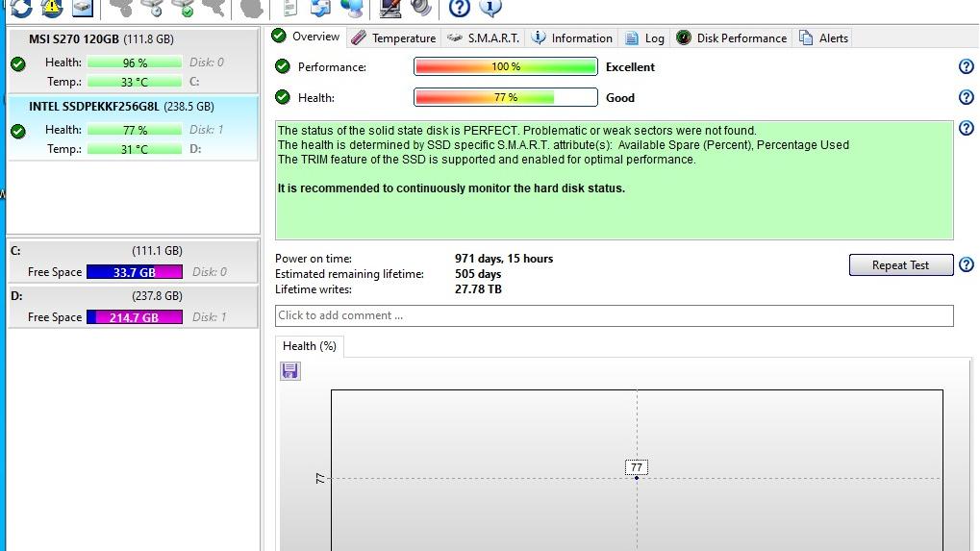Screen dimensions: 980x551
Task: Click the comment input field
Action: (x=614, y=315)
